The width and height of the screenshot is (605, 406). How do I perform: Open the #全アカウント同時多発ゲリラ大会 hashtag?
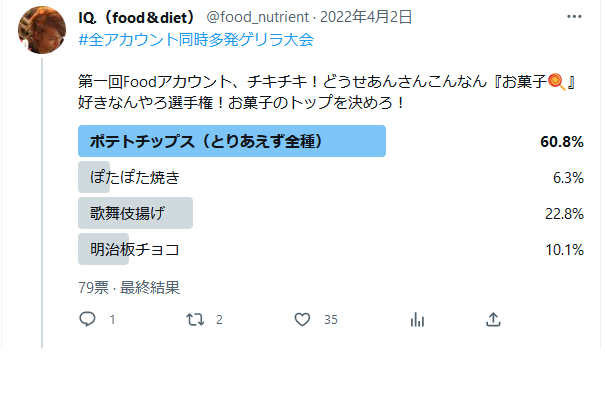[x=196, y=39]
